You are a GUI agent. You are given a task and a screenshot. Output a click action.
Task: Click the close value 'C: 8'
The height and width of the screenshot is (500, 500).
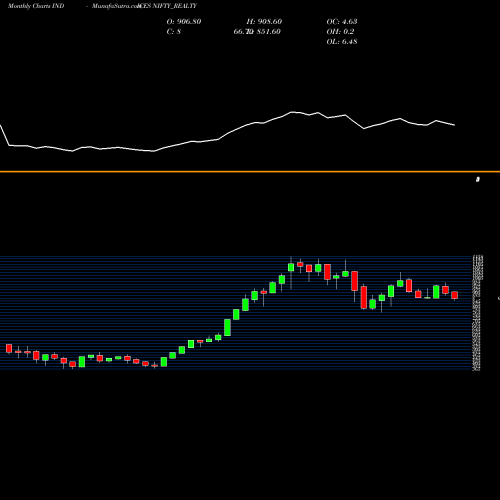point(174,31)
